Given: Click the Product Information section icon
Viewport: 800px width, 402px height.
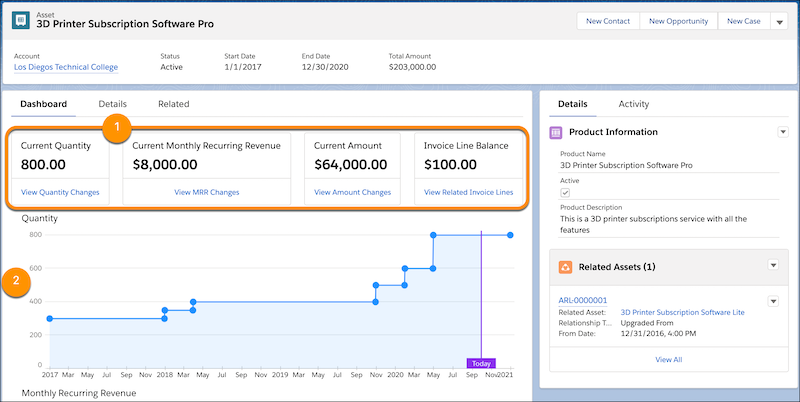Looking at the screenshot, I should [x=556, y=133].
